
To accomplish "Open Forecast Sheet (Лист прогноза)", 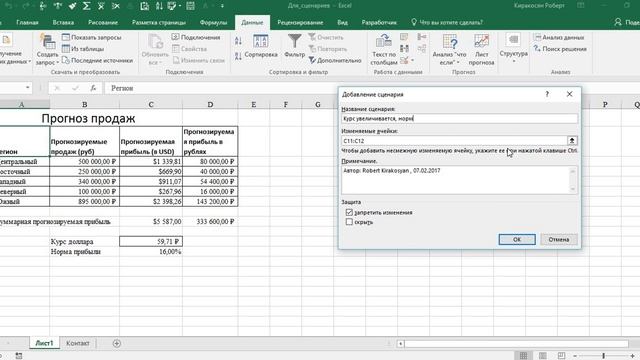I will pyautogui.click(x=481, y=49).
